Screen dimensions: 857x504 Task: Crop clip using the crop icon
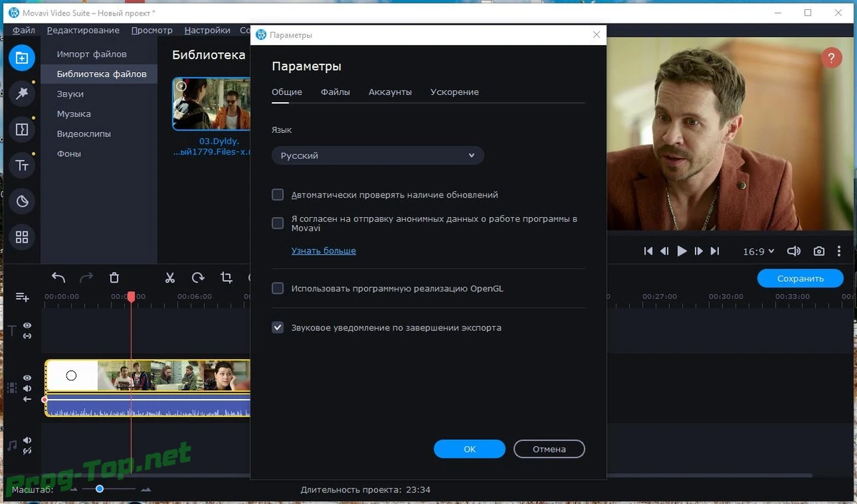click(226, 278)
